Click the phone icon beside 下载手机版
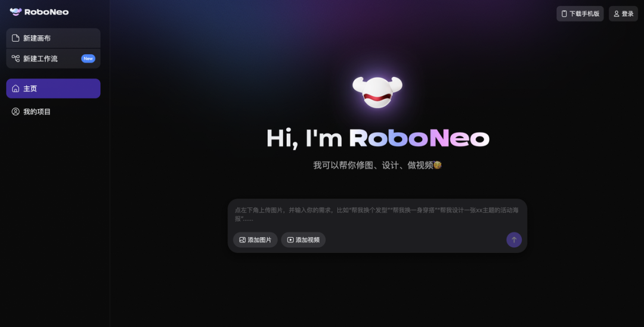Screen dimensions: 644x327 click(x=564, y=14)
